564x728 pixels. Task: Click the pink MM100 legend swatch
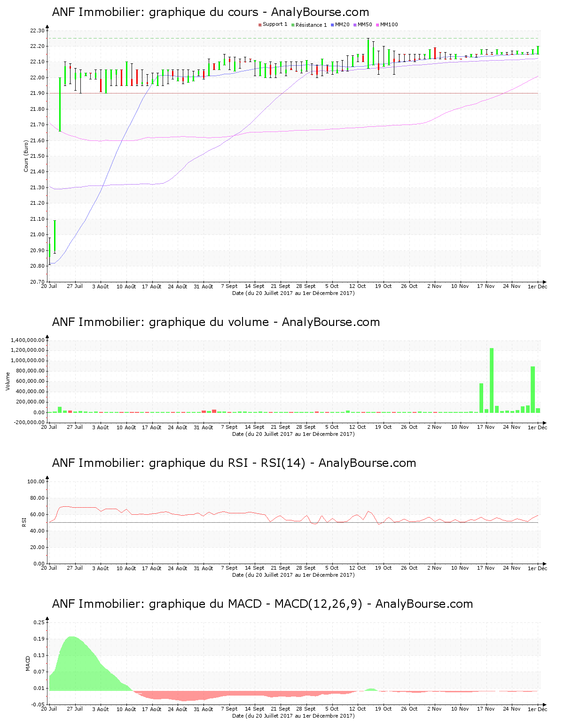377,25
